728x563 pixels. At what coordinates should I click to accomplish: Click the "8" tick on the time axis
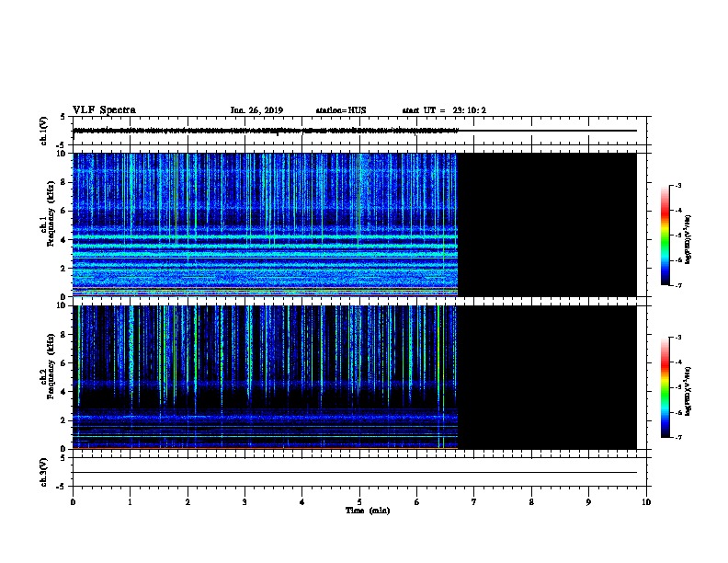pos(531,502)
